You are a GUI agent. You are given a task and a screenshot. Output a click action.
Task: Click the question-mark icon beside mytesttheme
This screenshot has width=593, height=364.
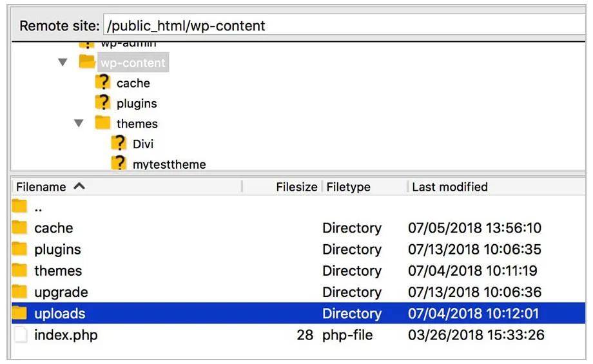tap(119, 163)
